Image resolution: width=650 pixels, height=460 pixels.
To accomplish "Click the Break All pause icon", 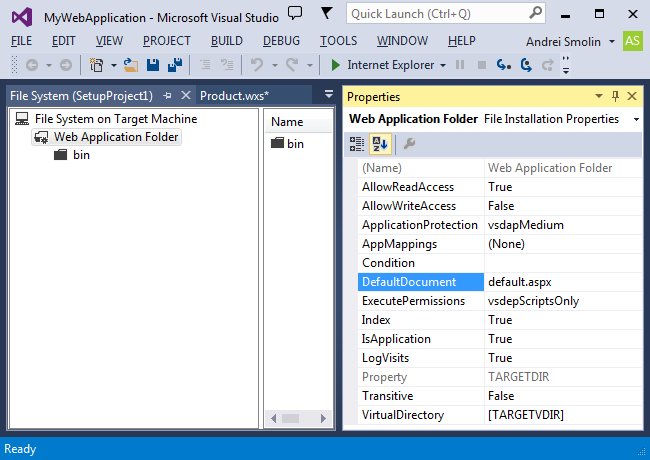I will (460, 65).
